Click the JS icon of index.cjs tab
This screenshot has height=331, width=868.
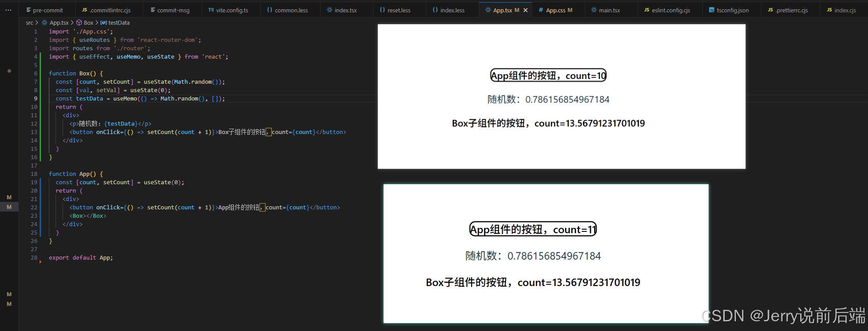click(829, 10)
